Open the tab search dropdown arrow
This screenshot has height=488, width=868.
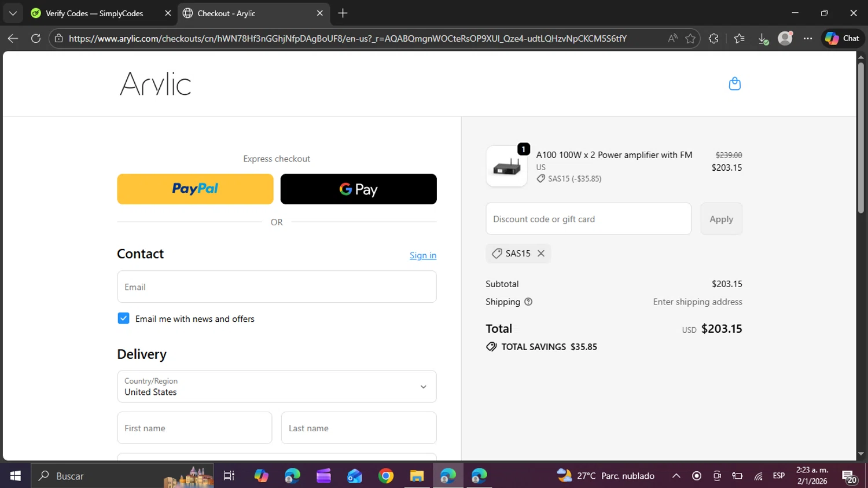pos(13,13)
